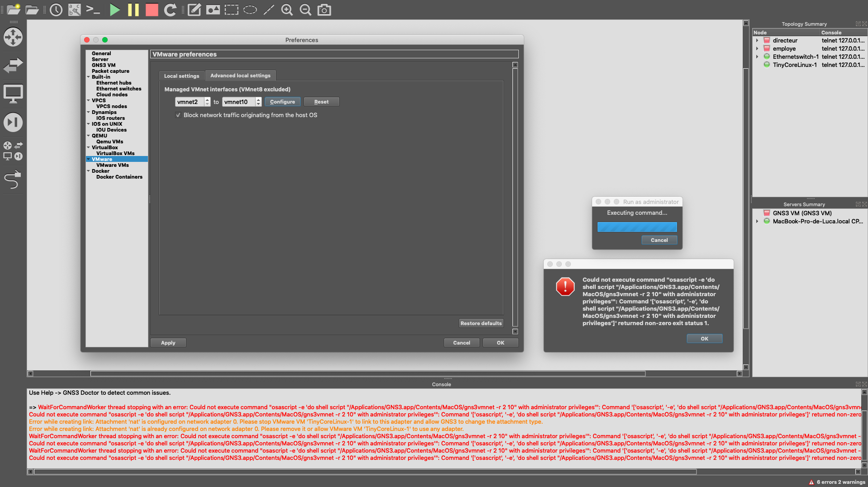Open Server preferences page

[100, 59]
